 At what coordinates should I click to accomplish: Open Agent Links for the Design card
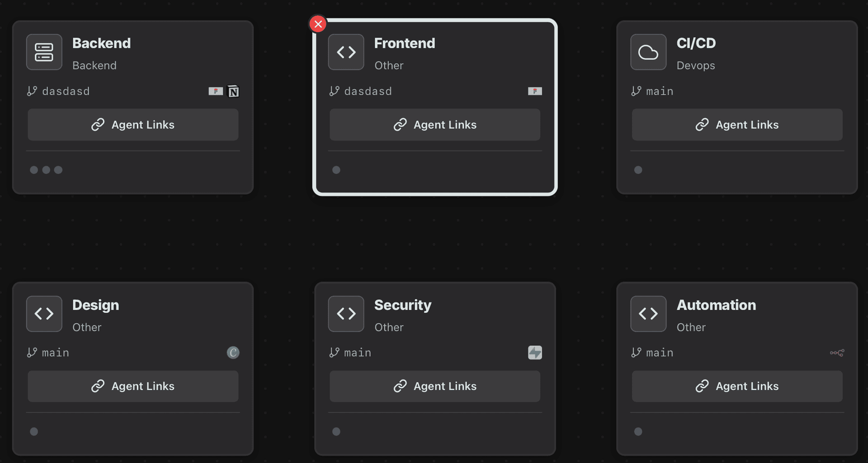tap(133, 386)
